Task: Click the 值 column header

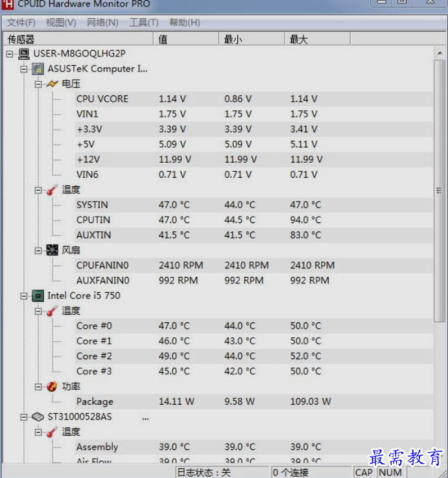Action: coord(186,39)
